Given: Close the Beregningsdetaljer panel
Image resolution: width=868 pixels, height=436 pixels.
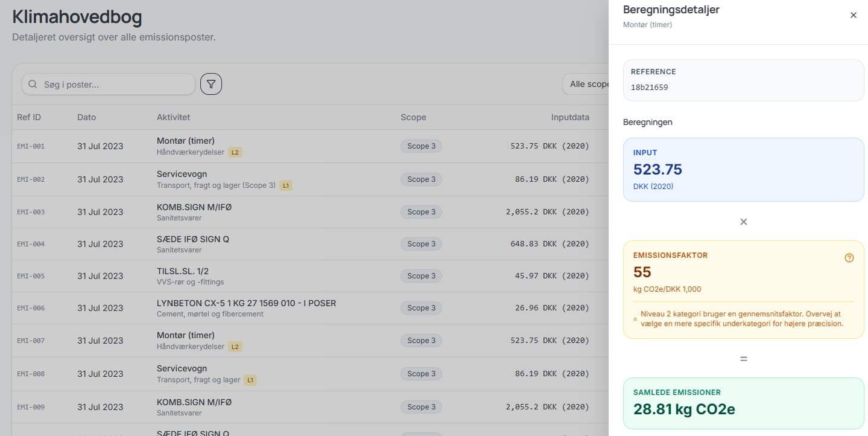Looking at the screenshot, I should [x=853, y=15].
